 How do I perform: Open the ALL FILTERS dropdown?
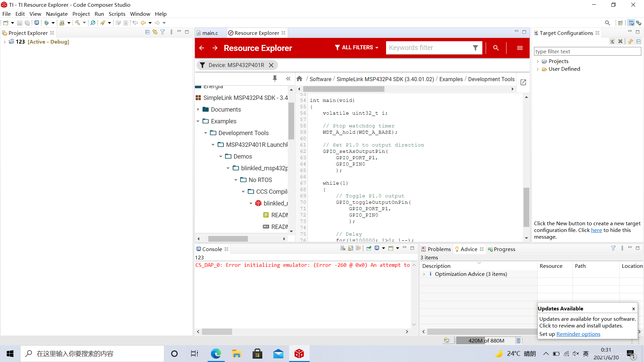pos(357,48)
